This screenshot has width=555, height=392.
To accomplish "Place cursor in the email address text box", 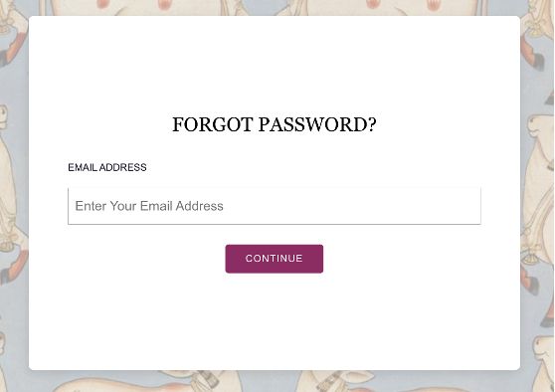I will click(275, 206).
